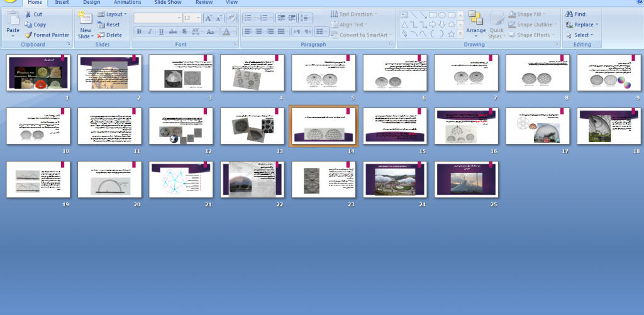
Task: Select the star shape in shapes gallery
Action: [x=452, y=35]
